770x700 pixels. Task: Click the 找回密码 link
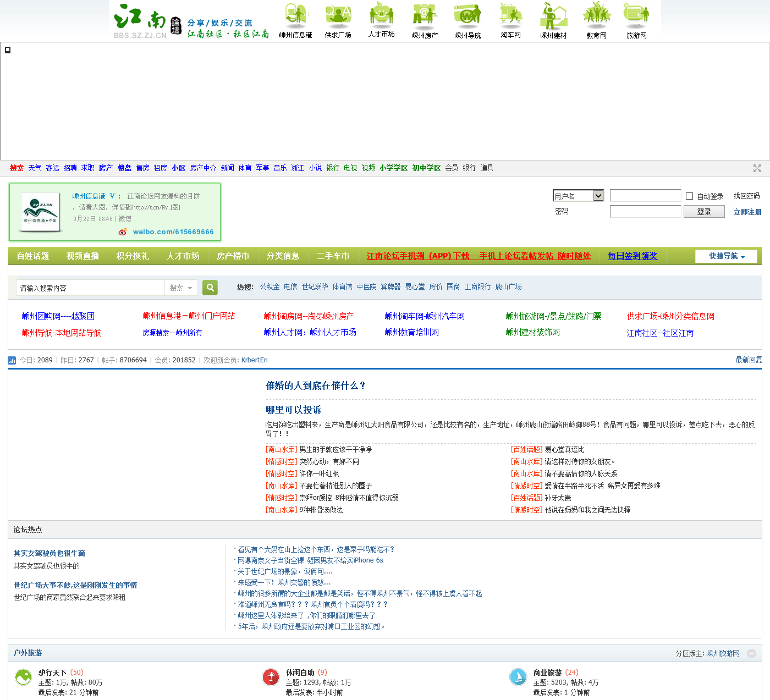pos(746,196)
